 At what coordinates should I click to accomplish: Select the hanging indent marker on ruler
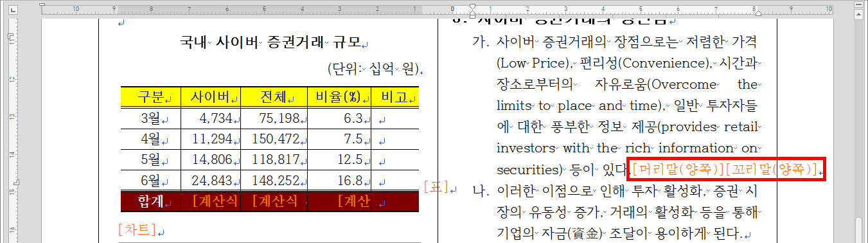click(473, 12)
